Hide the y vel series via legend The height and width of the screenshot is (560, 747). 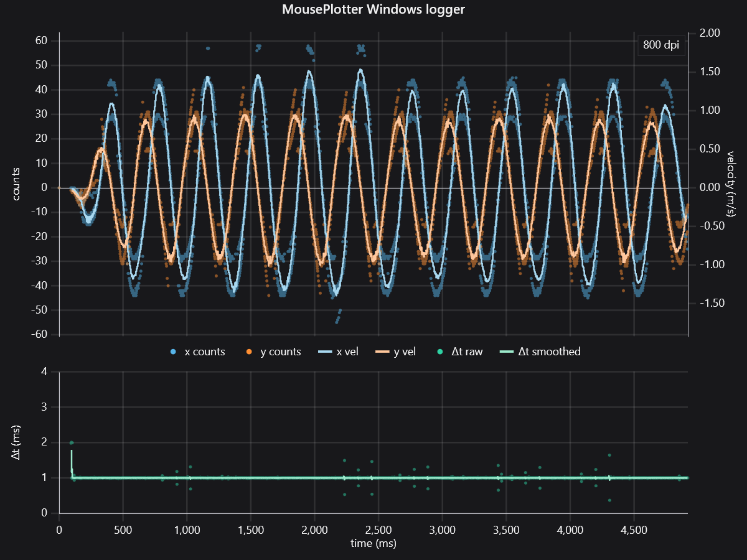click(397, 352)
